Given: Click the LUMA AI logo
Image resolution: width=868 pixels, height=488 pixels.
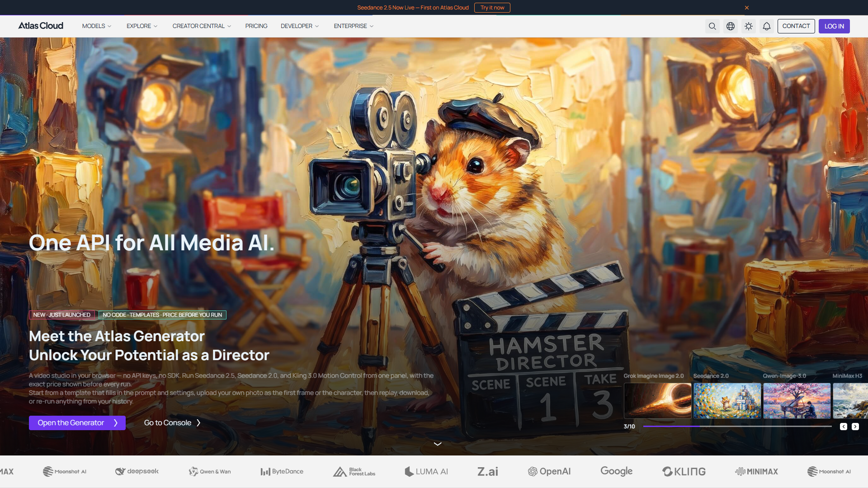Looking at the screenshot, I should (x=426, y=471).
